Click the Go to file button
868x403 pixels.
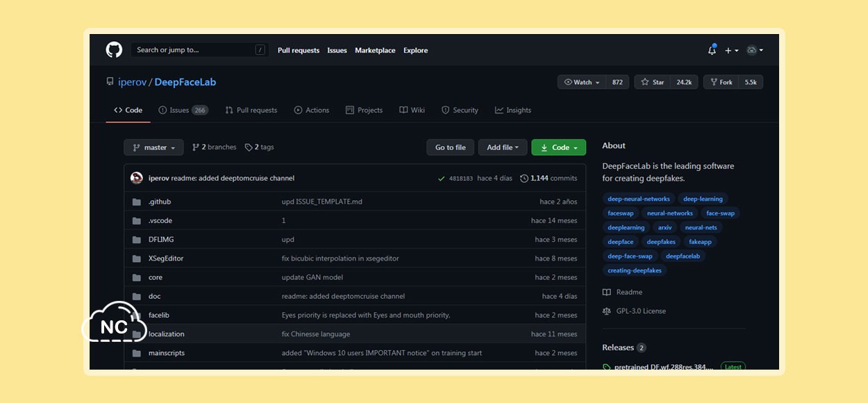pos(451,147)
